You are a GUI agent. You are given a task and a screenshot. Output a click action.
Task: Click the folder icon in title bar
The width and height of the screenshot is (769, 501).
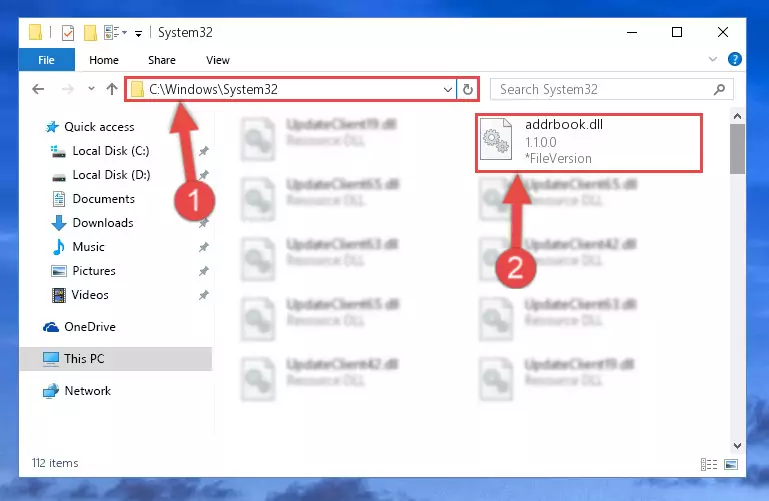(35, 32)
